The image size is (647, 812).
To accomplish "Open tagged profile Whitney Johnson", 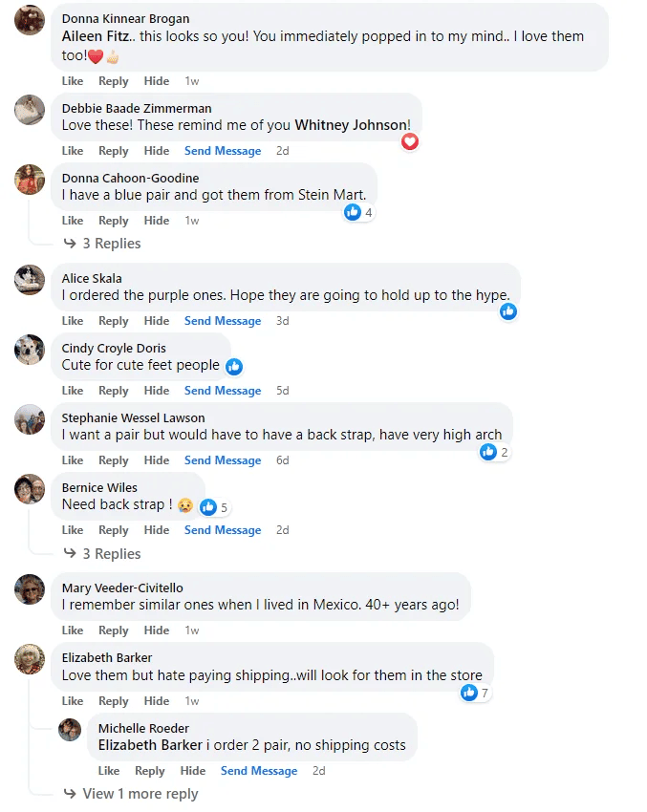I will [351, 125].
